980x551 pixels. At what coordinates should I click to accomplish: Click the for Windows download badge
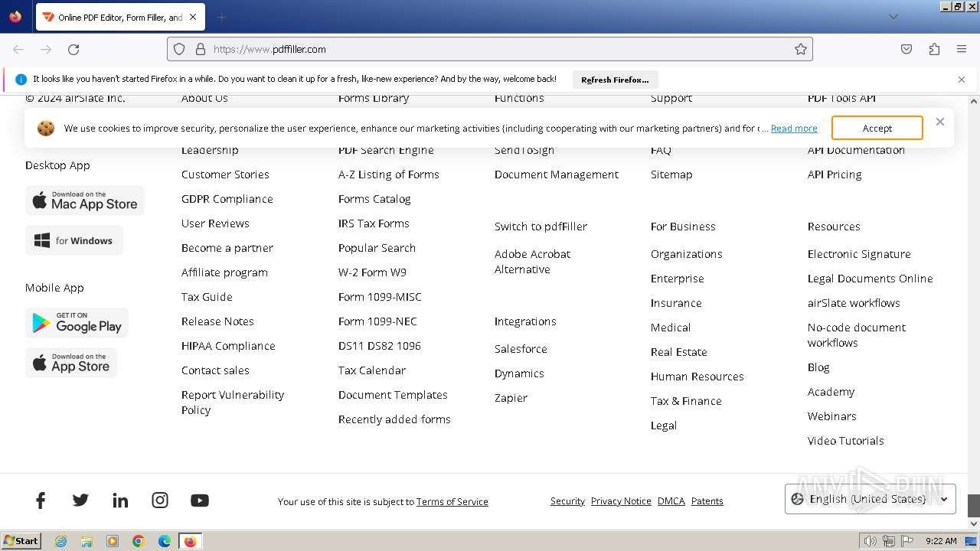click(x=74, y=240)
